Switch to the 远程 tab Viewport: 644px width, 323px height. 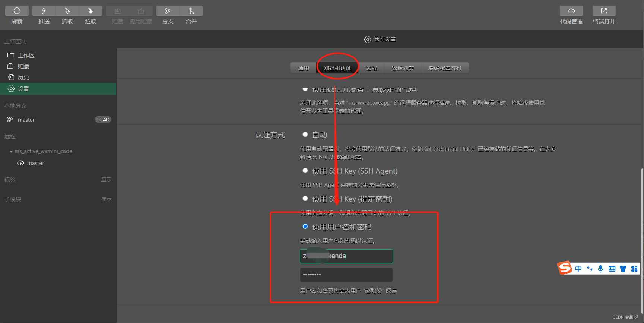coord(371,68)
